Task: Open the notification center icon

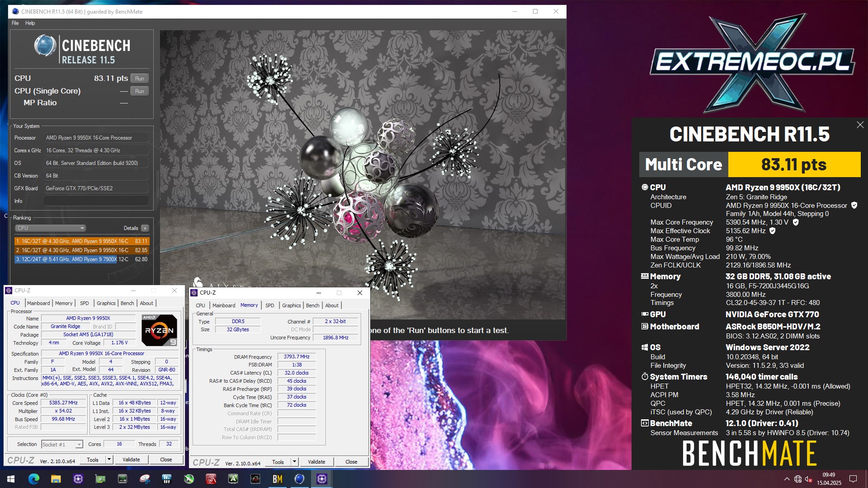Action: [853, 479]
